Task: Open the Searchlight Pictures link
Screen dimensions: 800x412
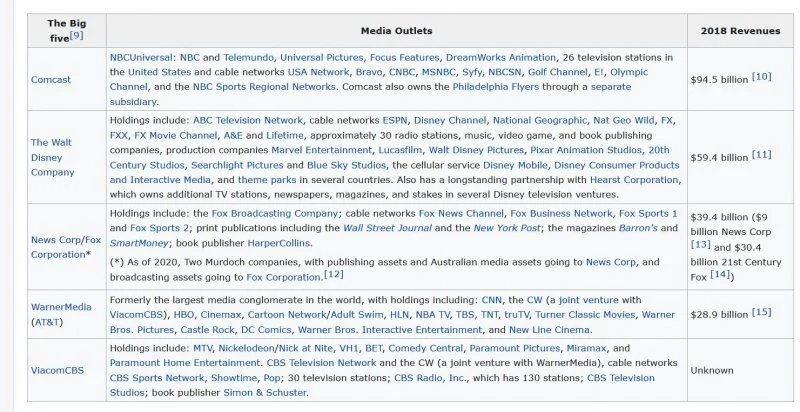Action: coord(237,165)
